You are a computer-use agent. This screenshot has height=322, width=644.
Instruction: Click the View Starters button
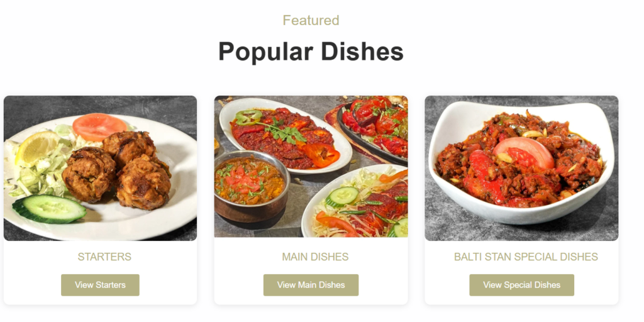[100, 285]
